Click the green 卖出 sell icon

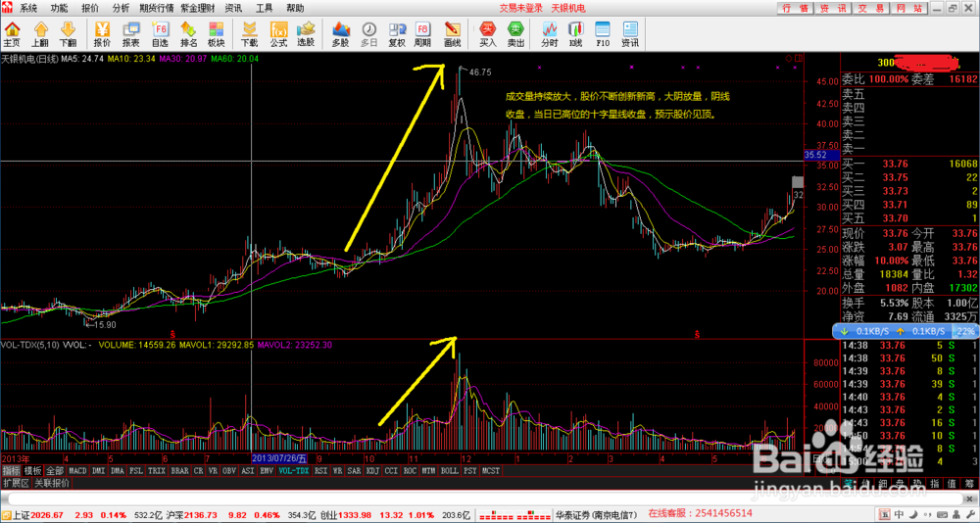[x=515, y=34]
